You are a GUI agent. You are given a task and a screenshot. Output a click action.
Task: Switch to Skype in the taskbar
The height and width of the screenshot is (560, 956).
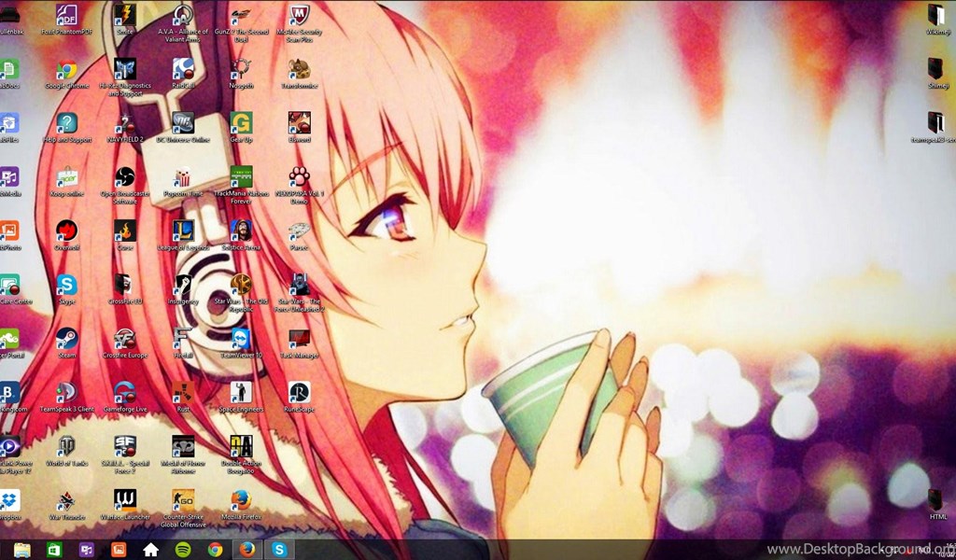[x=279, y=550]
